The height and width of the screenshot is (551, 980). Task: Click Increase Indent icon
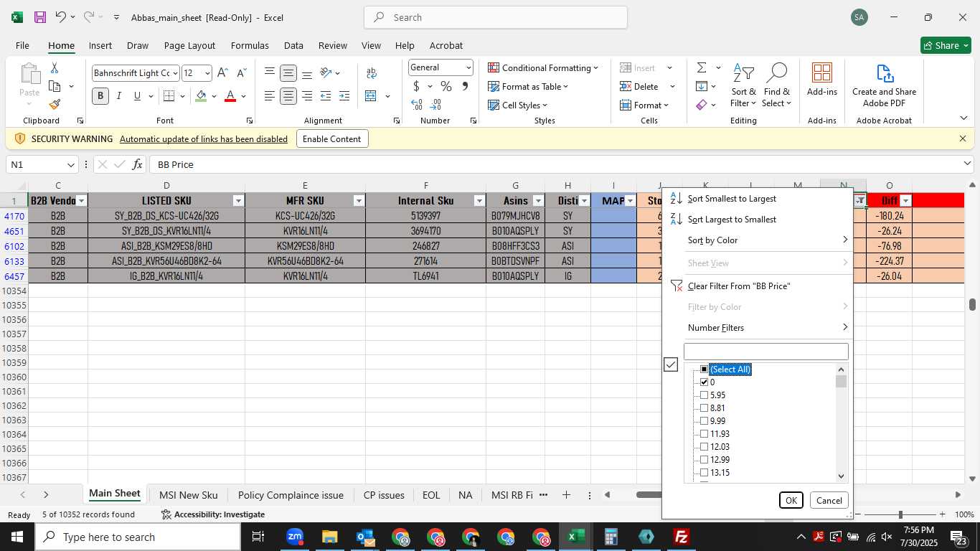click(344, 96)
